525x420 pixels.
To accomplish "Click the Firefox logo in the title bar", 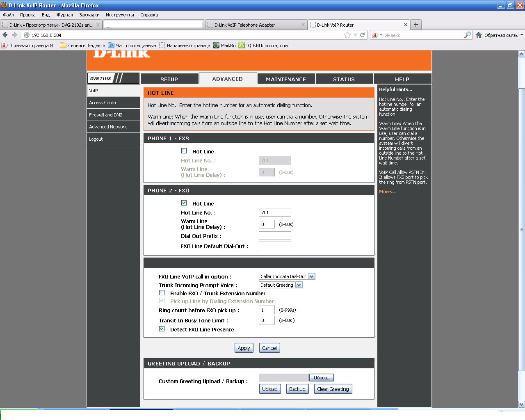I will 4,5.
